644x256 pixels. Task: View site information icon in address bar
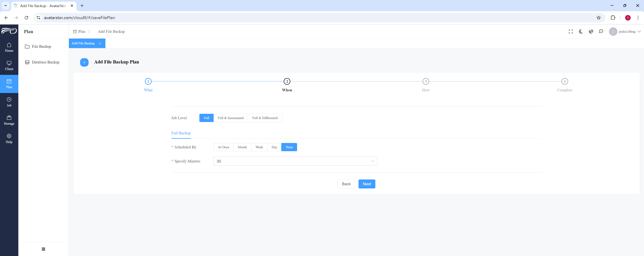click(39, 18)
